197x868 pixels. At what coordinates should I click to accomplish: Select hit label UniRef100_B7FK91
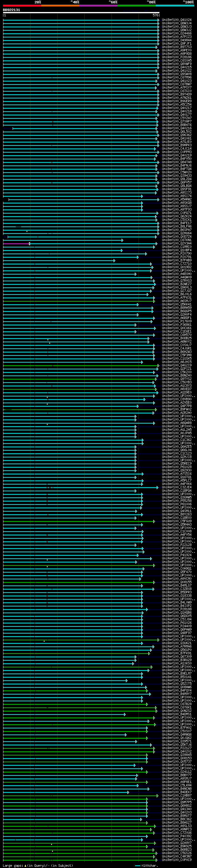[x=177, y=653]
